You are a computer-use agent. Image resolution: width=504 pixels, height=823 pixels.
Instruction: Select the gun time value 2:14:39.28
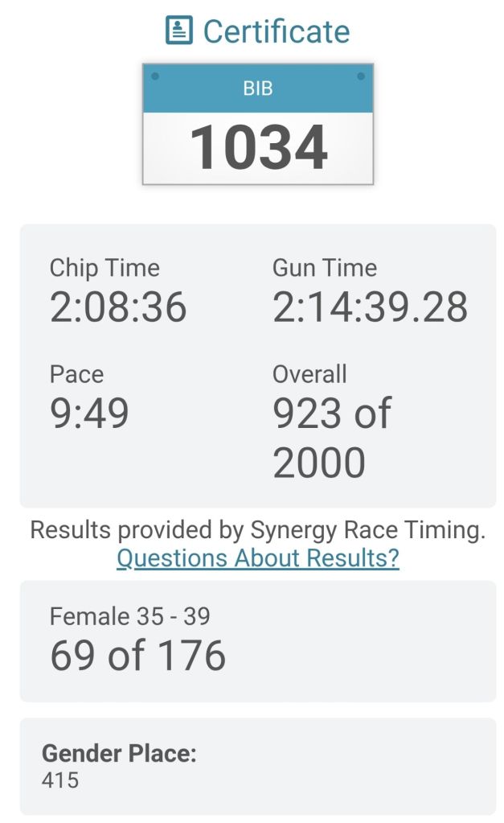coord(370,307)
